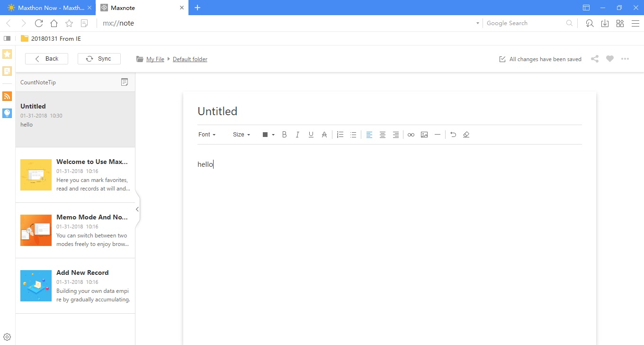Screen dimensions: 644x345
Task: Toggle italic formatting
Action: click(297, 135)
